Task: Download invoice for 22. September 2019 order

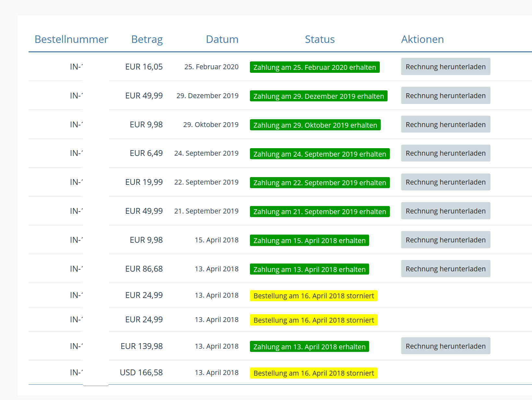Action: [445, 182]
